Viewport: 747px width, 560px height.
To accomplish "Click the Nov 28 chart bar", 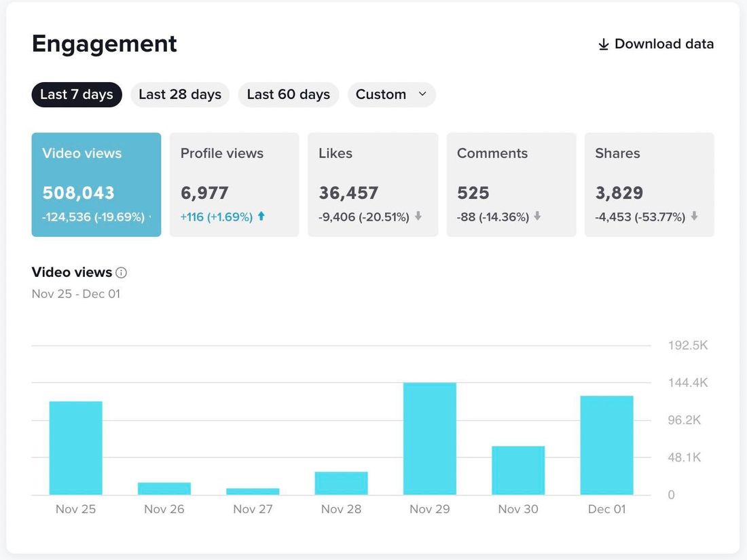I will pyautogui.click(x=341, y=483).
